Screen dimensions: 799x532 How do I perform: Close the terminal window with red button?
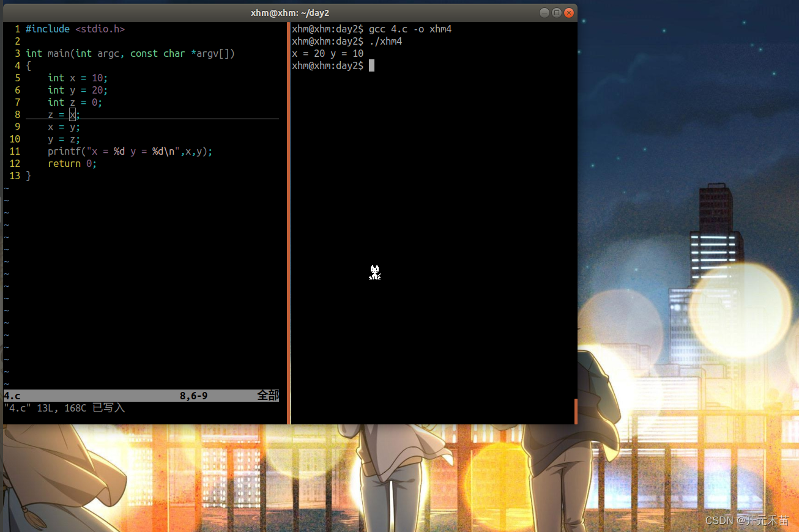[569, 13]
